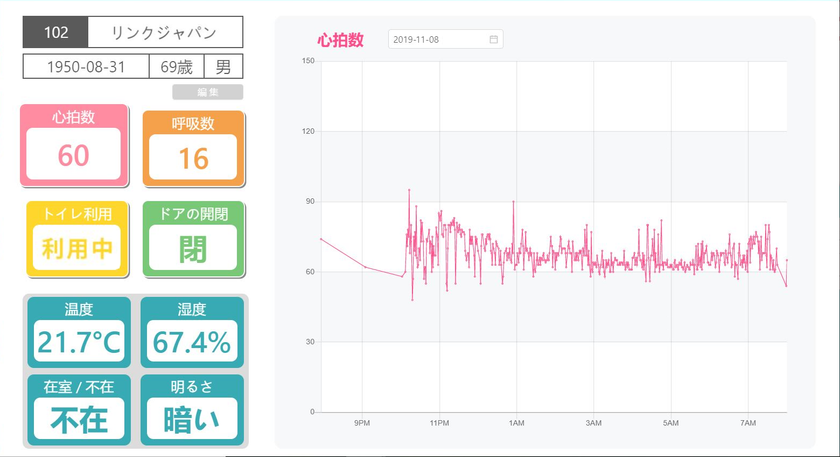Screen dimensions: 840x457
Task: Click the 69歳 age cell
Action: click(x=176, y=66)
